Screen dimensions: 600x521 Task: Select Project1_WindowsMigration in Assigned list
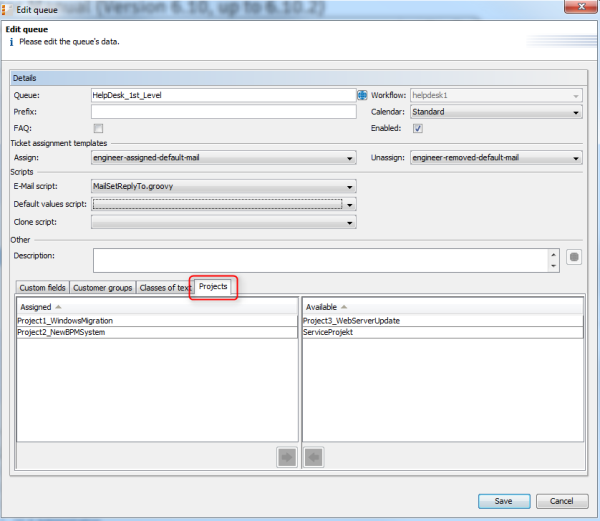pos(65,321)
